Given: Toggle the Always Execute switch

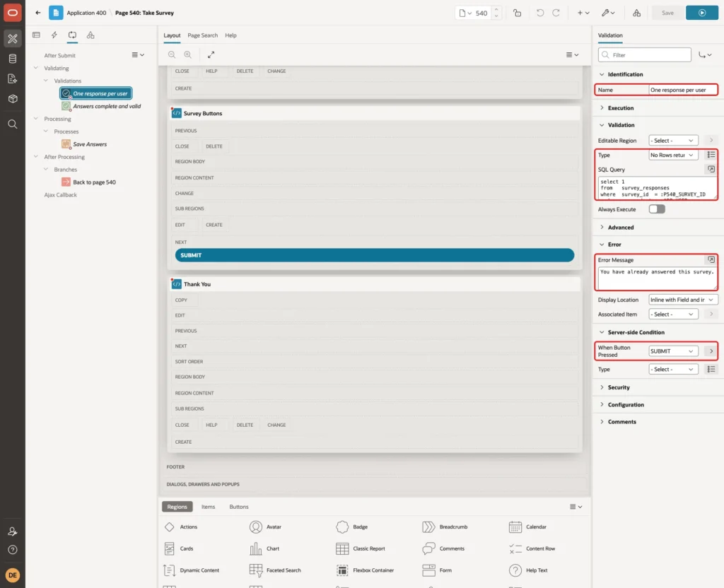Looking at the screenshot, I should tap(657, 209).
